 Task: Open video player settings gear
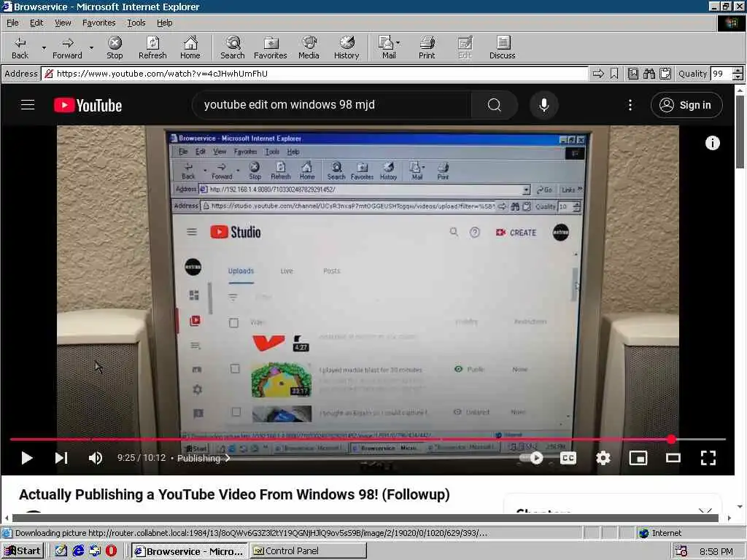pyautogui.click(x=603, y=458)
